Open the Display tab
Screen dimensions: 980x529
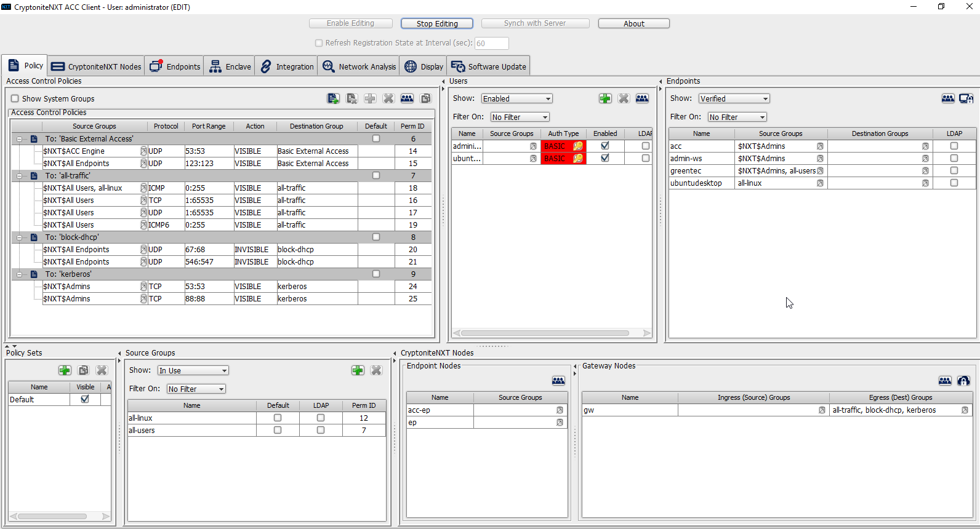pos(424,66)
